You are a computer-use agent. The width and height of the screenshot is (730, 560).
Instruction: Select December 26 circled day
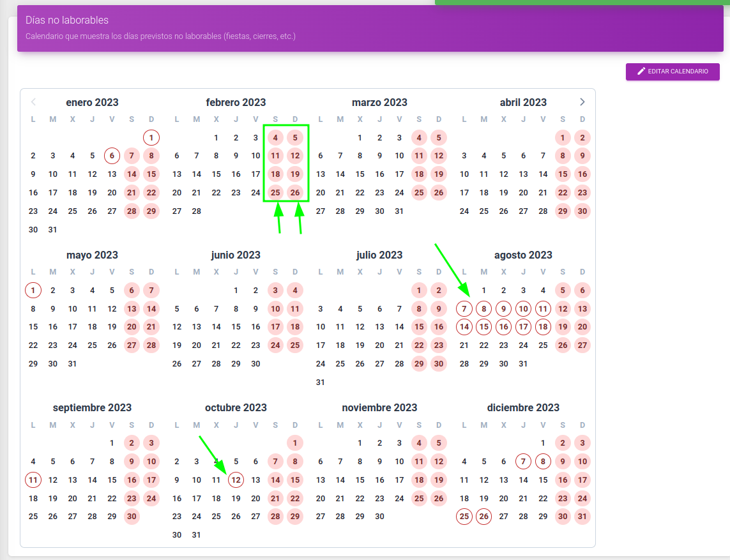click(x=483, y=517)
